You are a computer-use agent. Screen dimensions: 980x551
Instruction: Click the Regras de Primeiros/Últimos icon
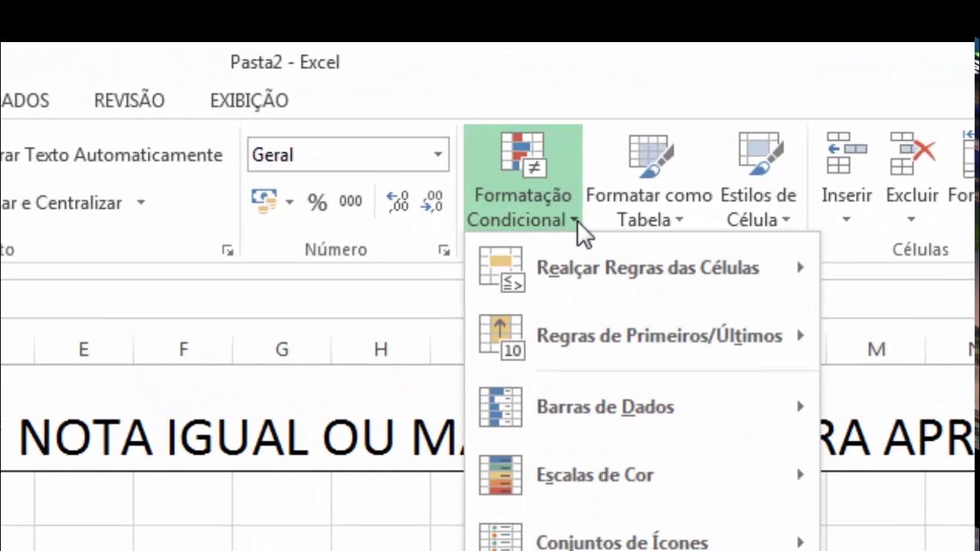point(501,337)
